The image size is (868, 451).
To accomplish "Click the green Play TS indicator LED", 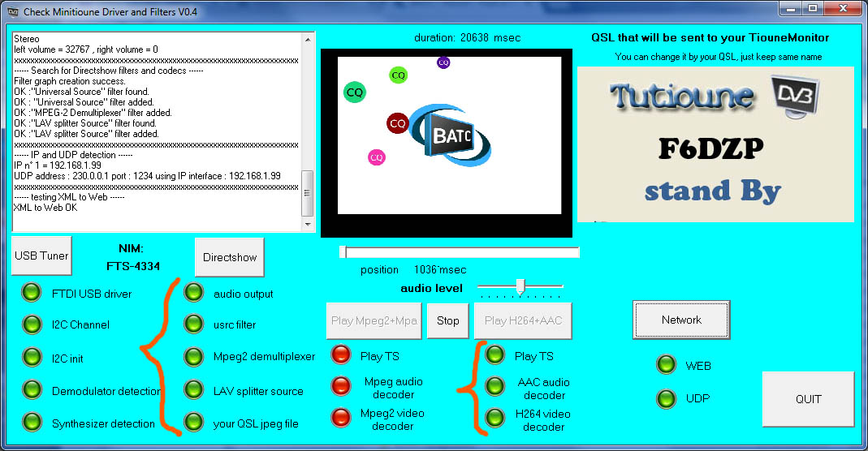I will (494, 354).
